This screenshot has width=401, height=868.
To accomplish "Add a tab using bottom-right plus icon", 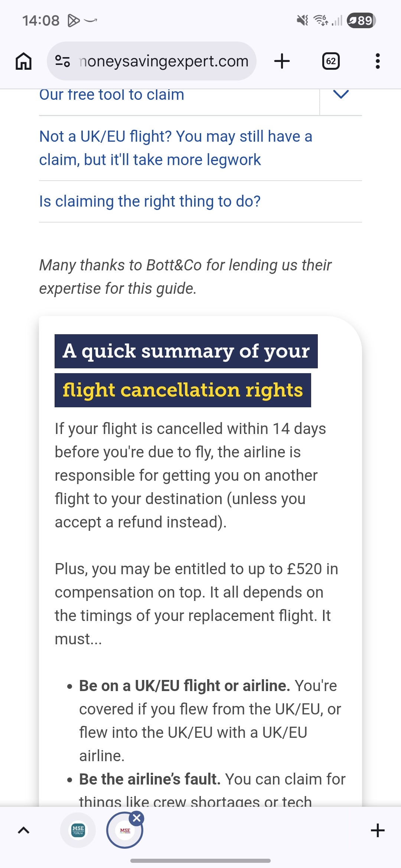I will click(378, 830).
